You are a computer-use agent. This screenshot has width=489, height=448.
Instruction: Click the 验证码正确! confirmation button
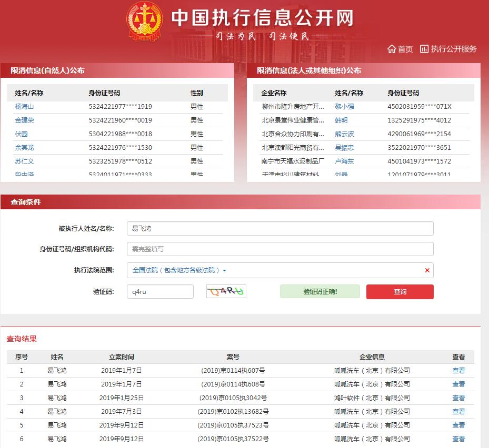[321, 291]
